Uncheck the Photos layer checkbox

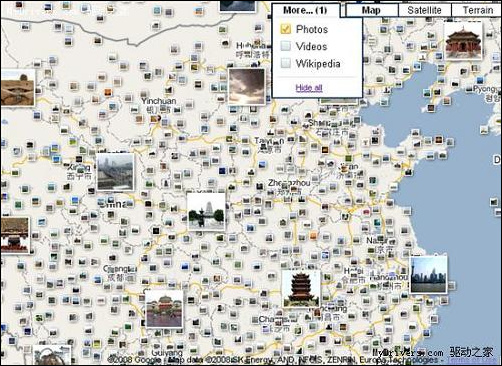[x=286, y=29]
